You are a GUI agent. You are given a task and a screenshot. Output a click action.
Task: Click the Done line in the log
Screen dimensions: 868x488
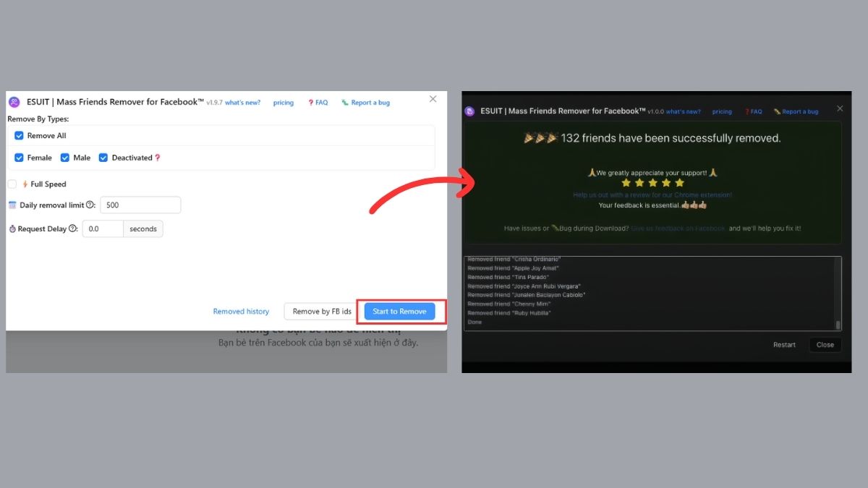pos(475,322)
